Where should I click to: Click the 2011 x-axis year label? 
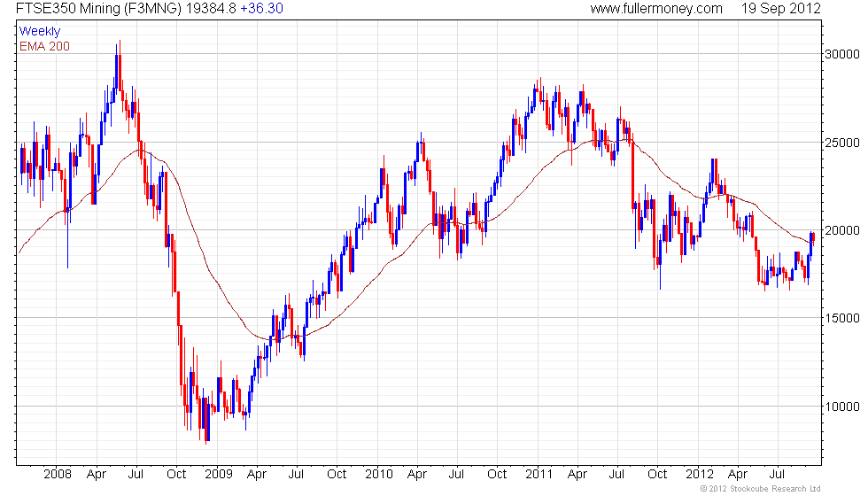click(539, 475)
